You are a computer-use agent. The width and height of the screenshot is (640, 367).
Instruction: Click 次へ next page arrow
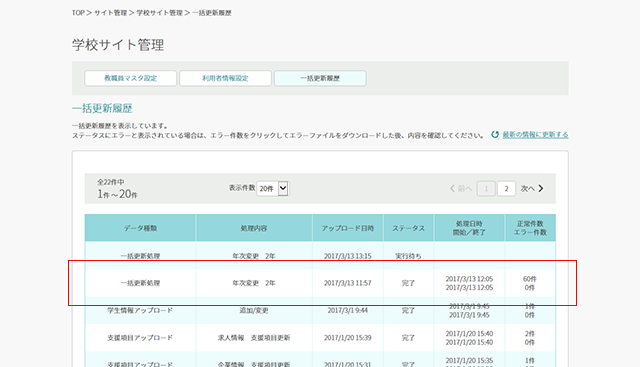coord(532,189)
